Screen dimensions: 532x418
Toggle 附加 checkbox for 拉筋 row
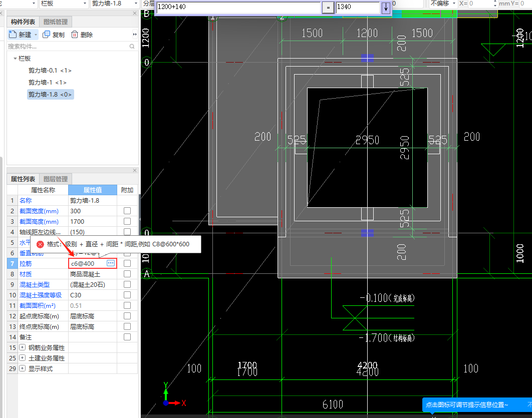[127, 263]
